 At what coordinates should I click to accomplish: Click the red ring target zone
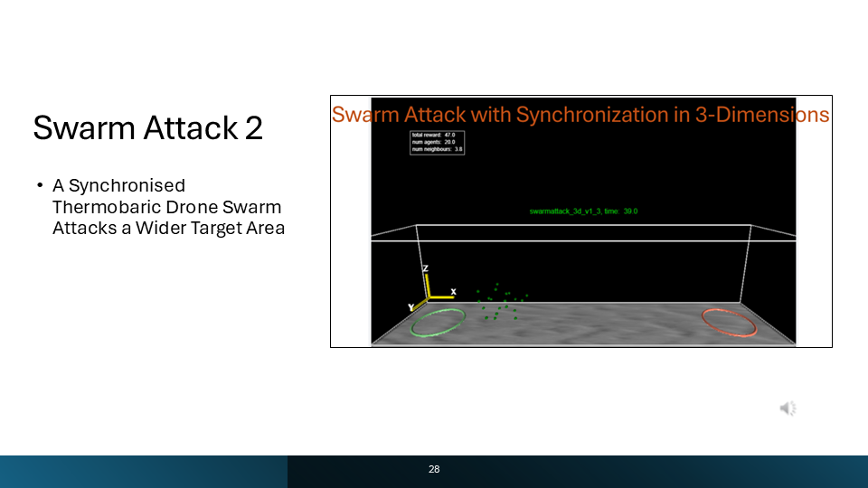click(729, 323)
